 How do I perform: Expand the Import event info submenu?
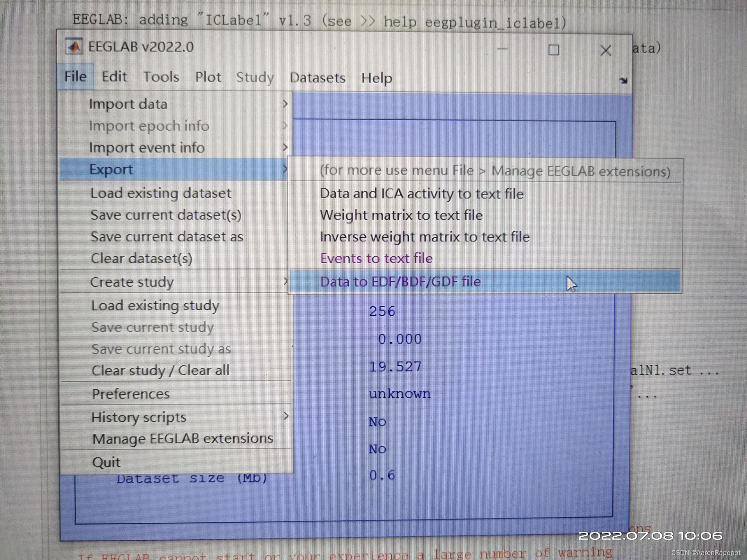click(x=175, y=147)
